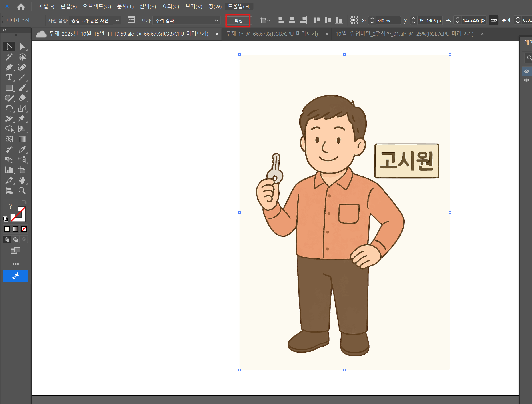Toggle visibility of the top layer

[x=527, y=71]
